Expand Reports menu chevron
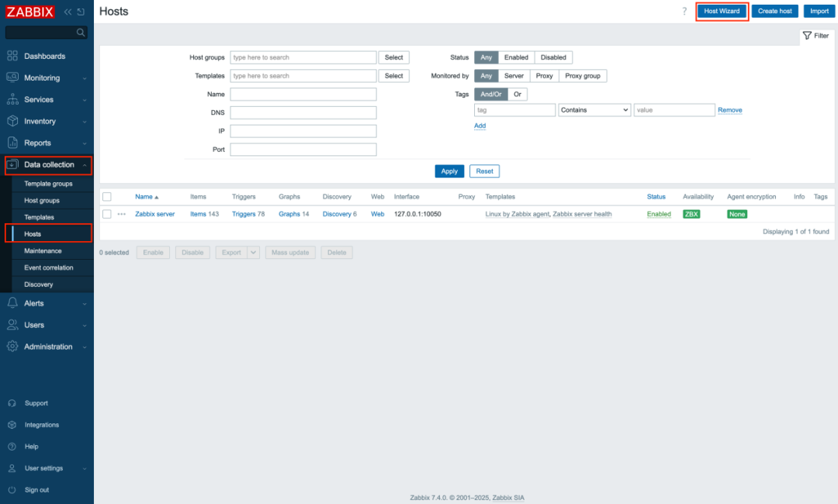Screen dimensions: 838x504 (x=85, y=143)
